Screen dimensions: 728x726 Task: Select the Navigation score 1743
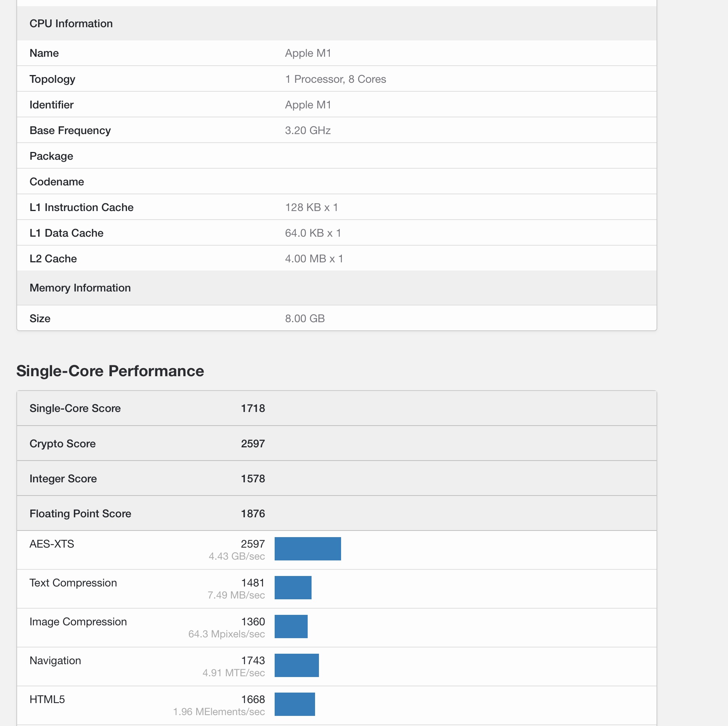[x=253, y=660]
